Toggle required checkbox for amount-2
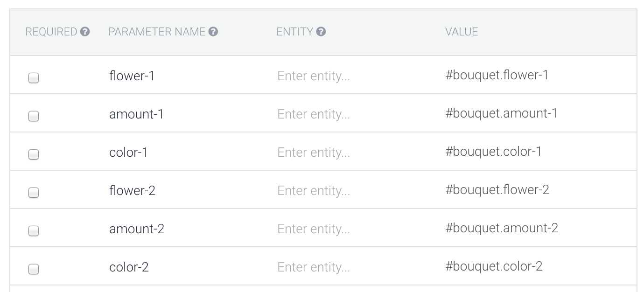Viewport: 644px width, 292px height. 34,231
